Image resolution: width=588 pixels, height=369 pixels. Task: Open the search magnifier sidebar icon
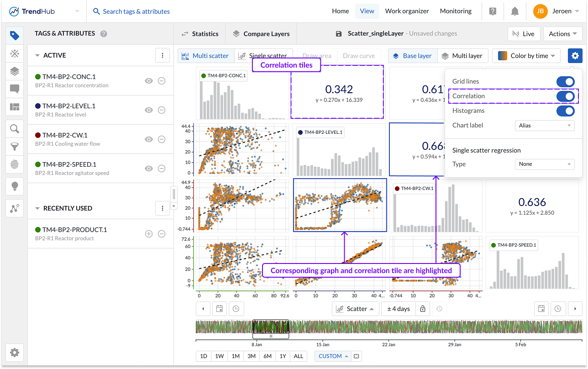[x=15, y=129]
